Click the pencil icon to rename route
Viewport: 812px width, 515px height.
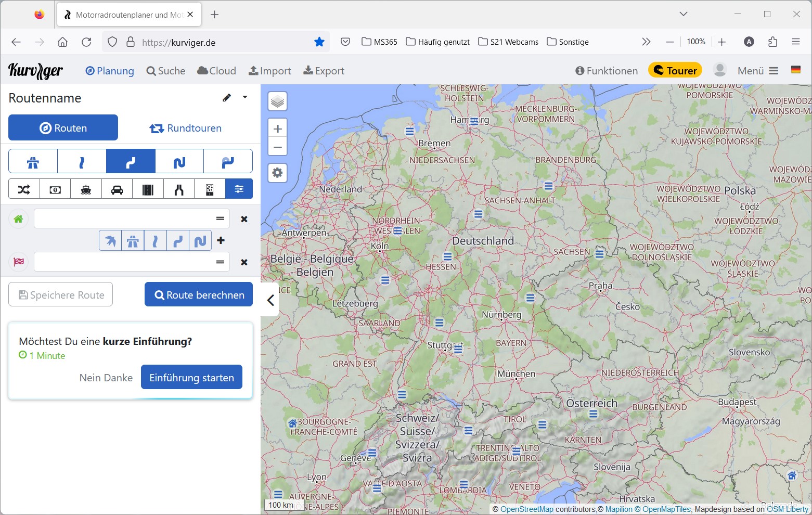point(227,98)
